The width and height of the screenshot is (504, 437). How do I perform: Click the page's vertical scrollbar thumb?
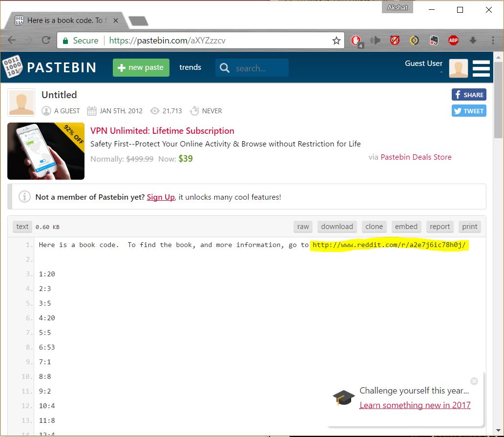coord(498,100)
